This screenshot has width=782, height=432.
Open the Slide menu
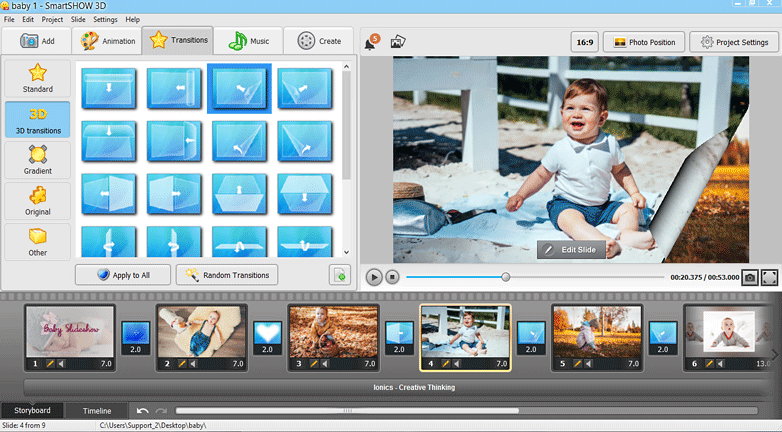pyautogui.click(x=76, y=19)
